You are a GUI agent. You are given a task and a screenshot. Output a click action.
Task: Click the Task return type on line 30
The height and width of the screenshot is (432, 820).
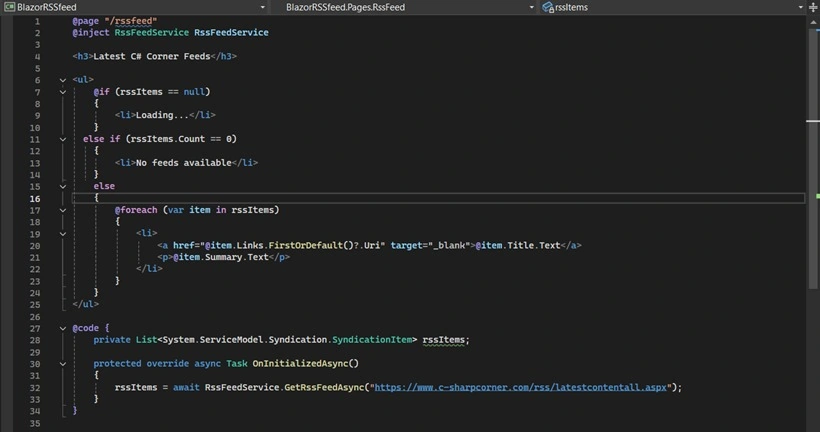pyautogui.click(x=237, y=363)
